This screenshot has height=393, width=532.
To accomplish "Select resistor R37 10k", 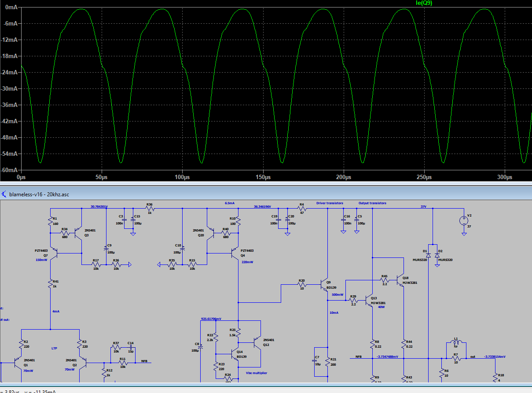I will [x=115, y=348].
